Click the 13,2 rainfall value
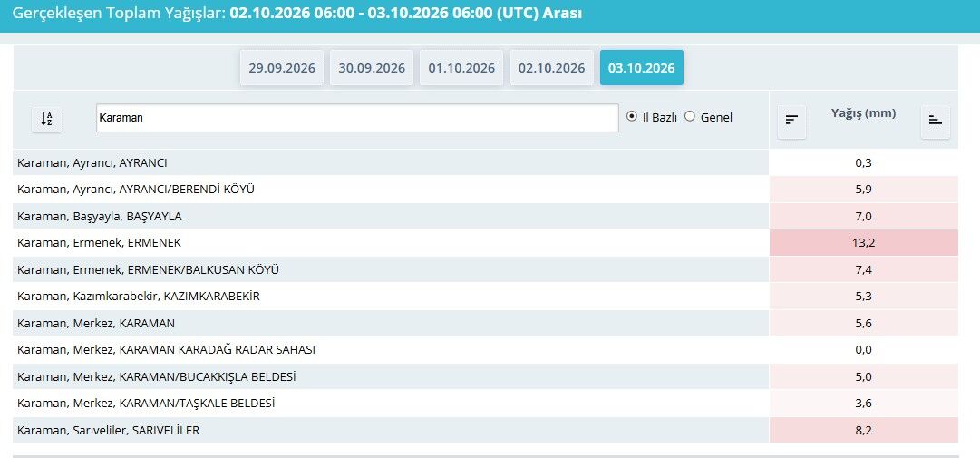Image resolution: width=980 pixels, height=458 pixels. point(863,242)
